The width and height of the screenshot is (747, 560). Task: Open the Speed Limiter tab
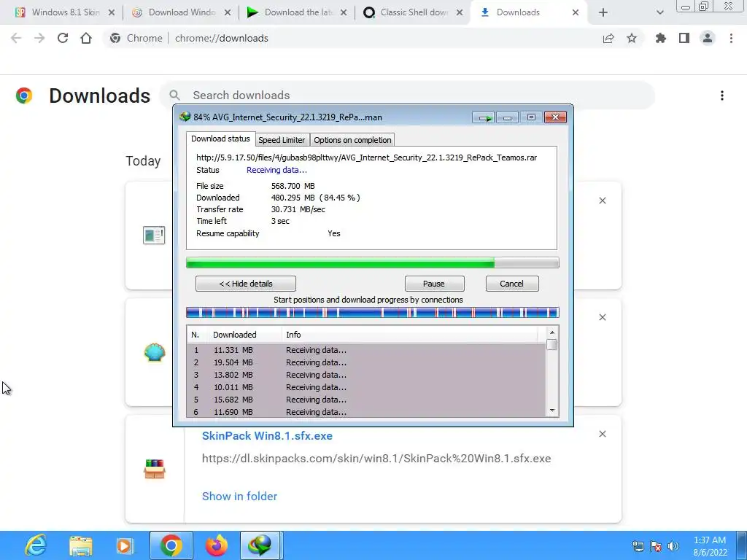tap(282, 140)
